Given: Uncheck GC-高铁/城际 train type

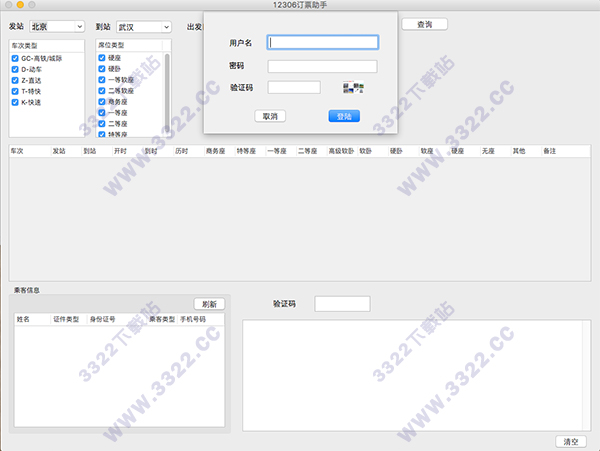Looking at the screenshot, I should (x=15, y=59).
